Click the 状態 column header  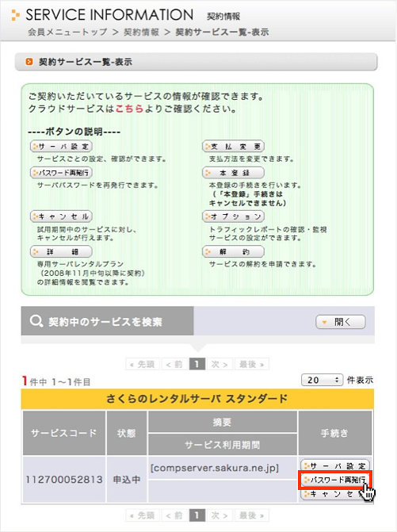(x=127, y=433)
